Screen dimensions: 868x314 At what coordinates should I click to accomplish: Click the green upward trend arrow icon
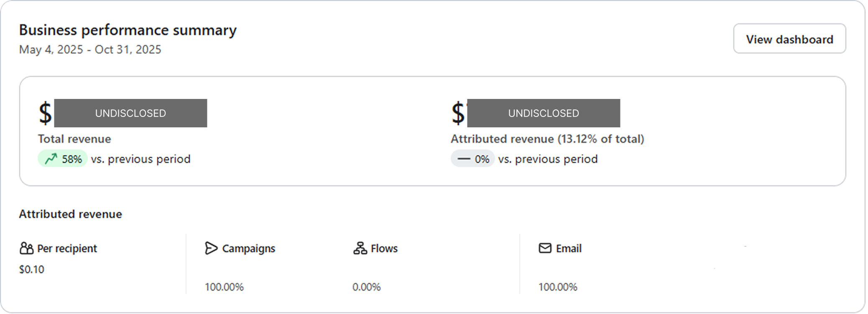(x=51, y=159)
